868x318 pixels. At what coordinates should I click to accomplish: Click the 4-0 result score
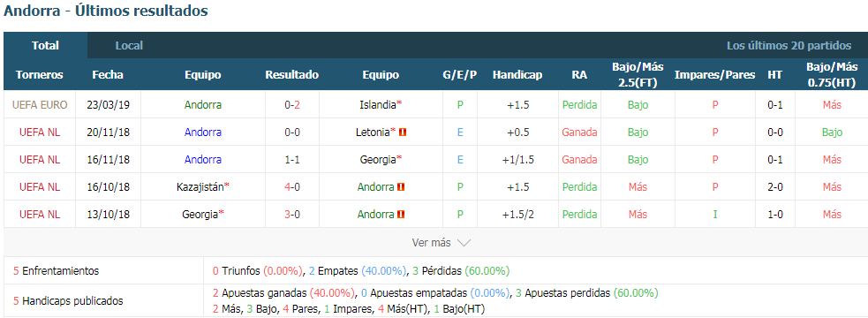point(291,187)
